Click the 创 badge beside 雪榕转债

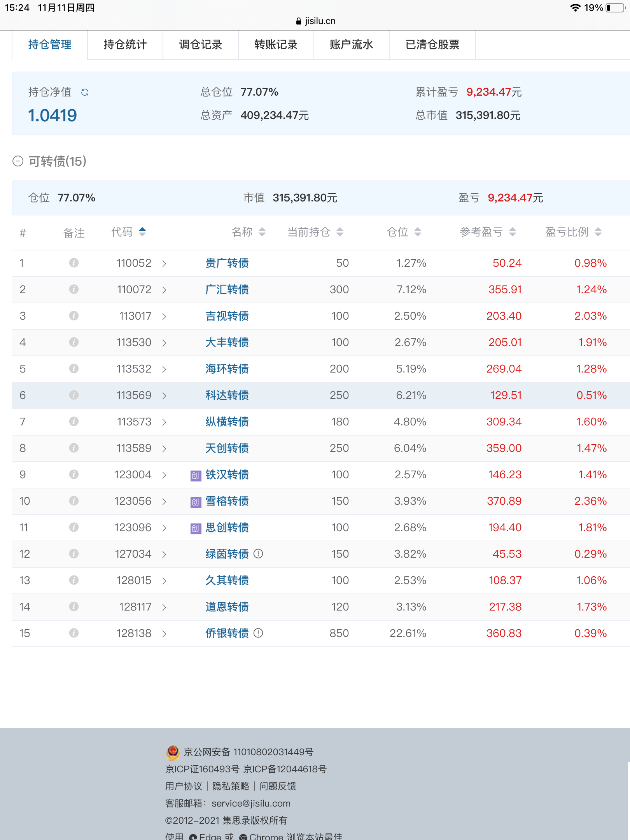click(196, 502)
